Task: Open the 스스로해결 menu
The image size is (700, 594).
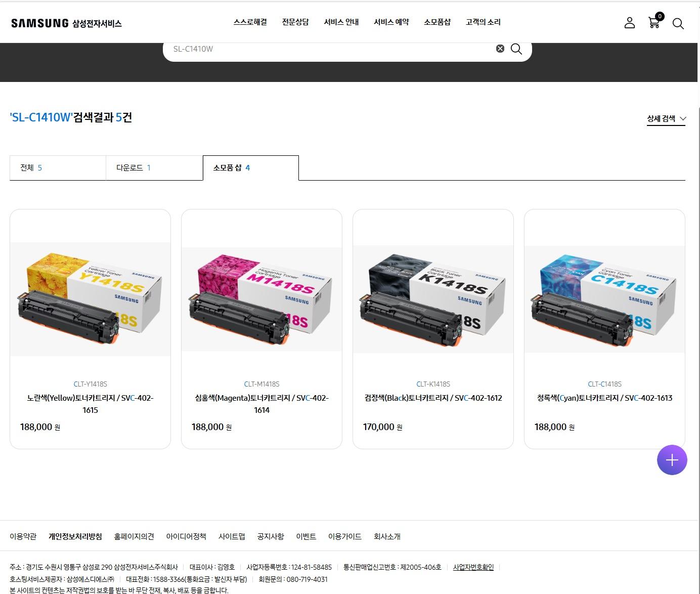Action: click(250, 22)
